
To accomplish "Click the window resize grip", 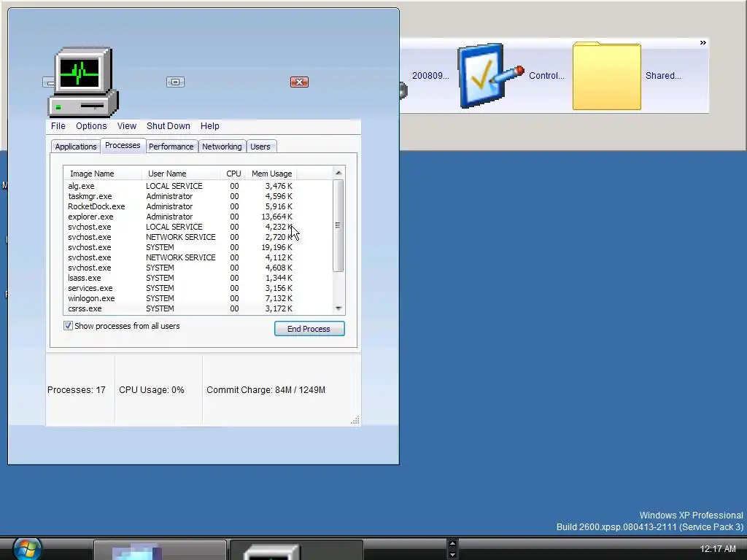I will click(355, 420).
